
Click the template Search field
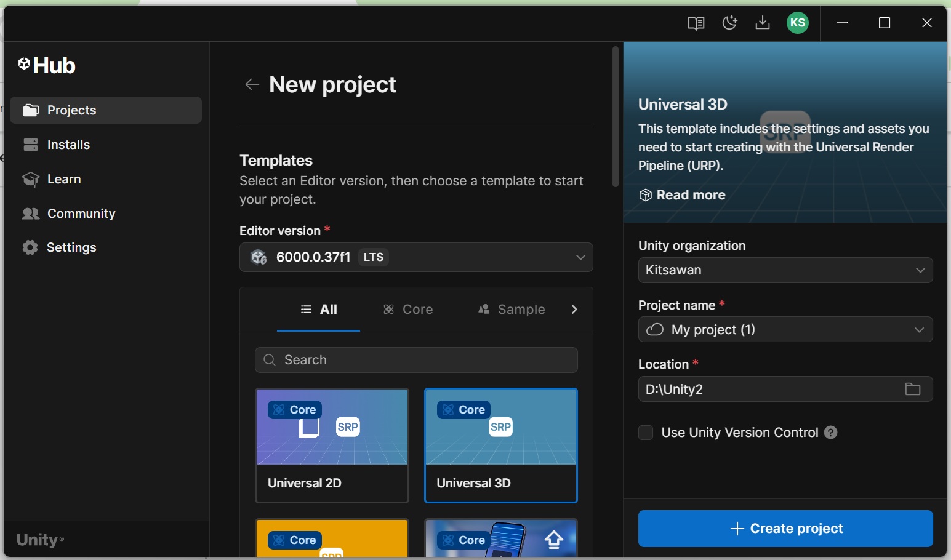click(x=416, y=360)
